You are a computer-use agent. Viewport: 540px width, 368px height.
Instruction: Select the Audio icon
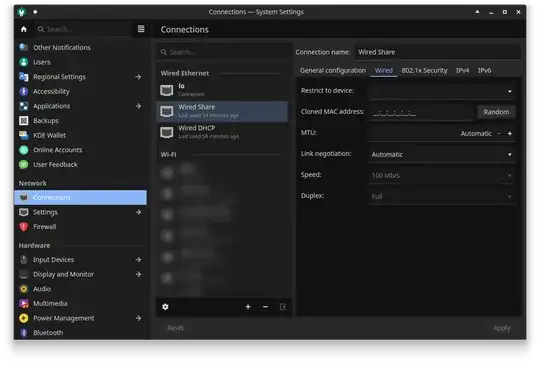tap(24, 289)
